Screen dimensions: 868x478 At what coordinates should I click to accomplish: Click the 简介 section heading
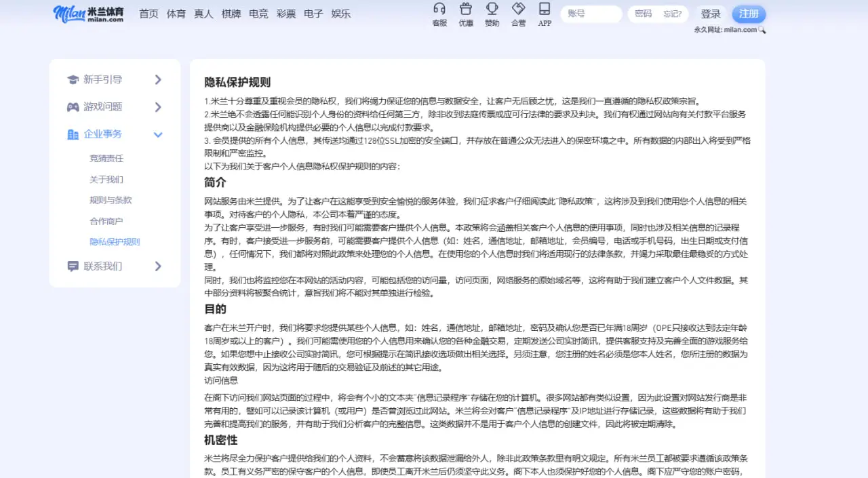[x=216, y=182]
